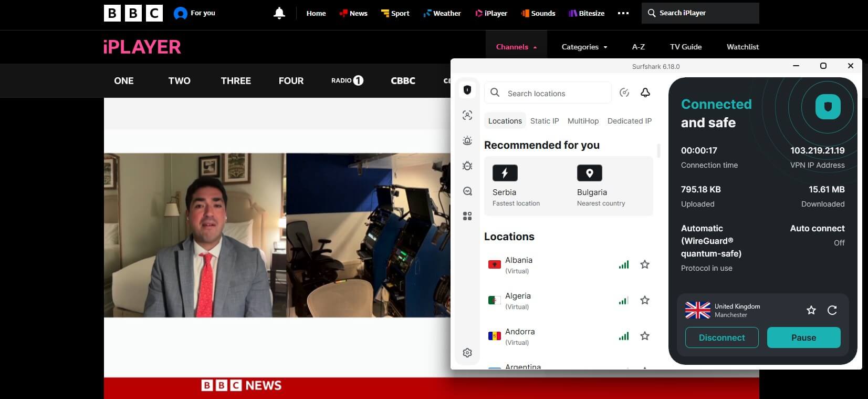Select the Locations tab in Surfshark
This screenshot has height=399, width=868.
[x=505, y=121]
